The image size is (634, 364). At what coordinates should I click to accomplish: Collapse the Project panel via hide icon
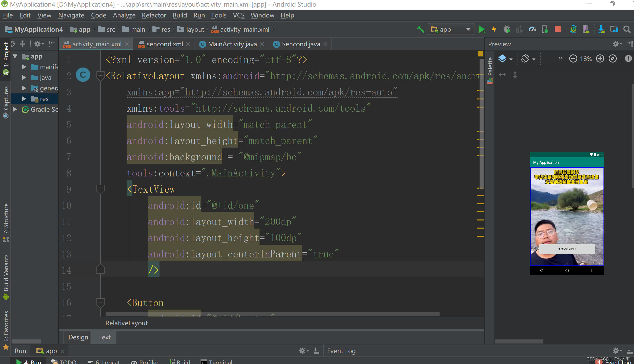[x=51, y=44]
